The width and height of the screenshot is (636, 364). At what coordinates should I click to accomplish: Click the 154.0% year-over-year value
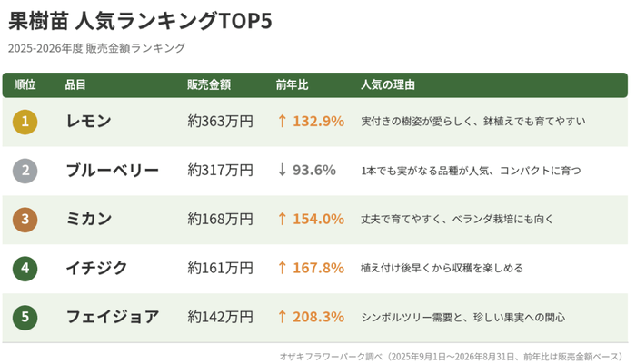tap(318, 220)
